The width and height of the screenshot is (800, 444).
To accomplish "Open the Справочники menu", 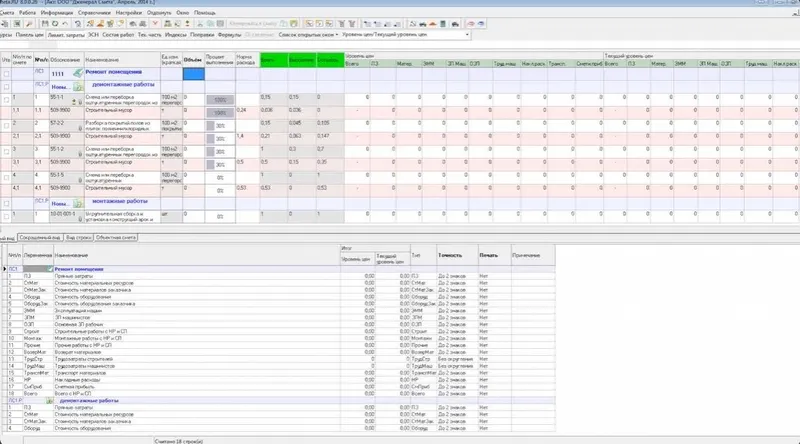I will 94,12.
